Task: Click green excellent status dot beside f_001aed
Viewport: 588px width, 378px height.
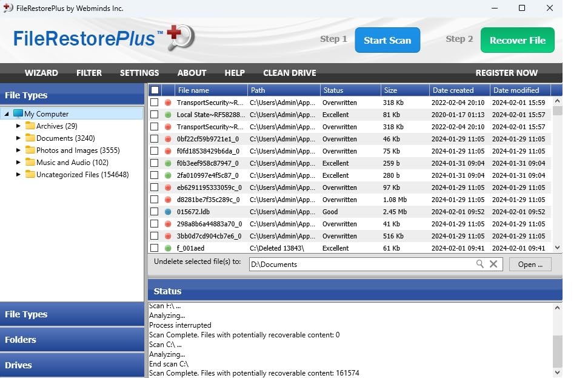Action: click(167, 248)
